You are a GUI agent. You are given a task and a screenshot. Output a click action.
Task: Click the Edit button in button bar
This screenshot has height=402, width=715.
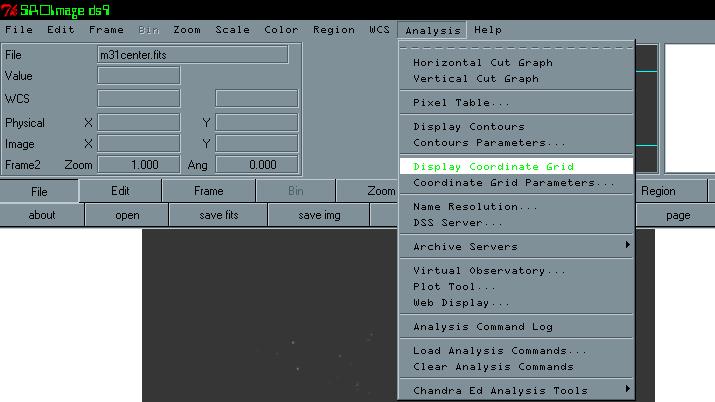(120, 191)
